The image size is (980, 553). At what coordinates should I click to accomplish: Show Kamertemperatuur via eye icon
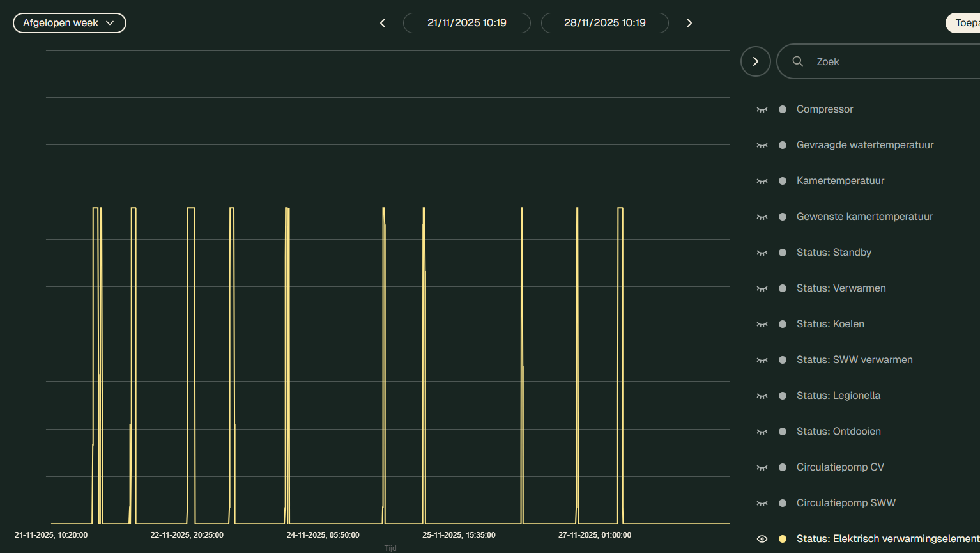[x=762, y=181]
